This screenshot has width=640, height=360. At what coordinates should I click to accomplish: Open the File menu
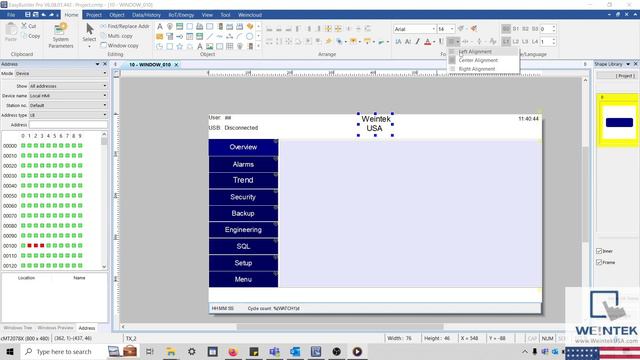coord(11,15)
